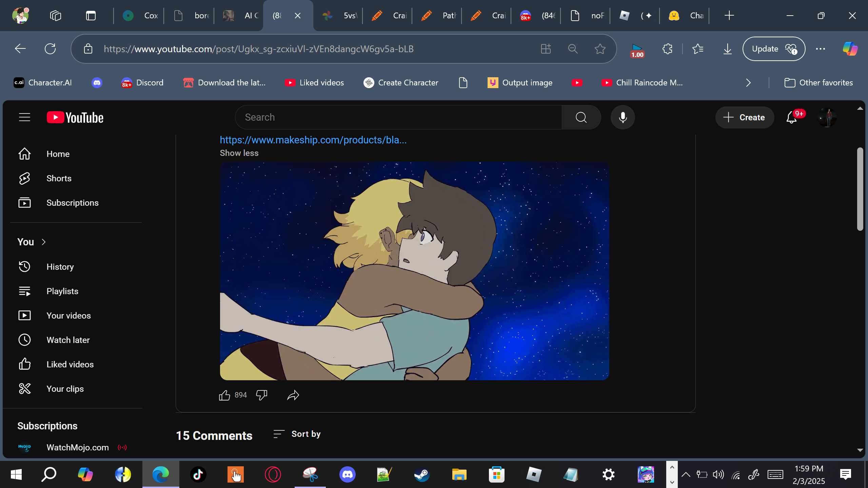Open Liked videos bookmark in favorites bar
Screen dimensions: 868x488
tap(315, 83)
